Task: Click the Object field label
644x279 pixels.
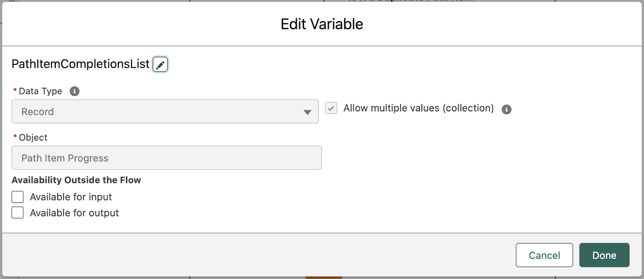Action: tap(33, 137)
